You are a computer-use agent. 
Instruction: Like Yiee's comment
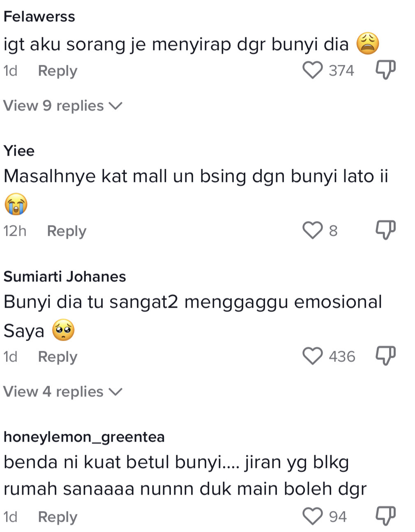coord(312,230)
